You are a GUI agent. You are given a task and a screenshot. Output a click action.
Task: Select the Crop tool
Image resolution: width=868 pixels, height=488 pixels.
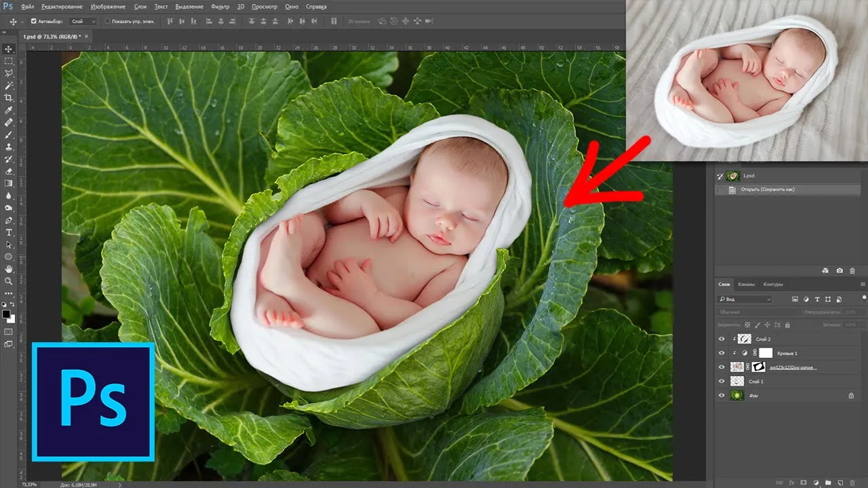tap(9, 98)
